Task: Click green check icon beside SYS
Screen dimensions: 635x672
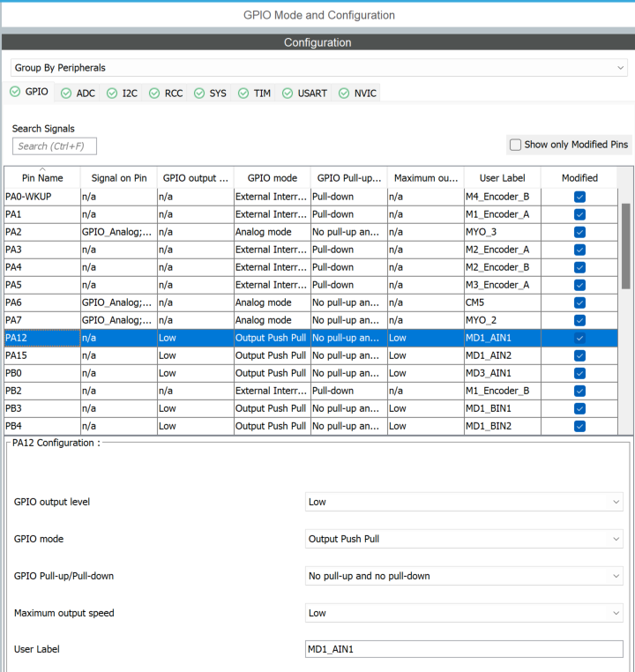Action: 199,93
